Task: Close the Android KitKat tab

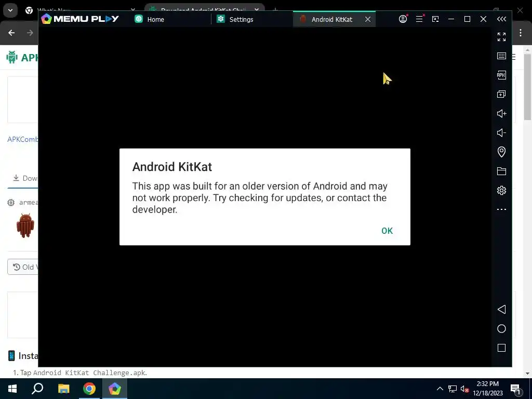Action: coord(368,19)
